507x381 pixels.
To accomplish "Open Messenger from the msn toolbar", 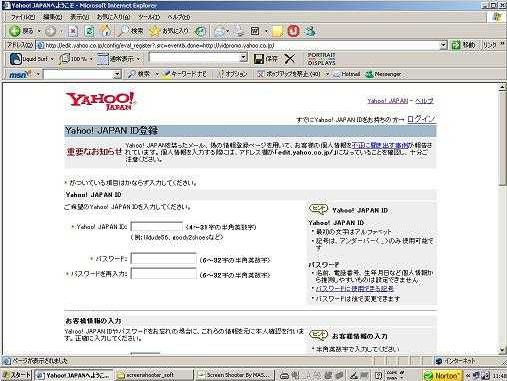I will pos(383,74).
